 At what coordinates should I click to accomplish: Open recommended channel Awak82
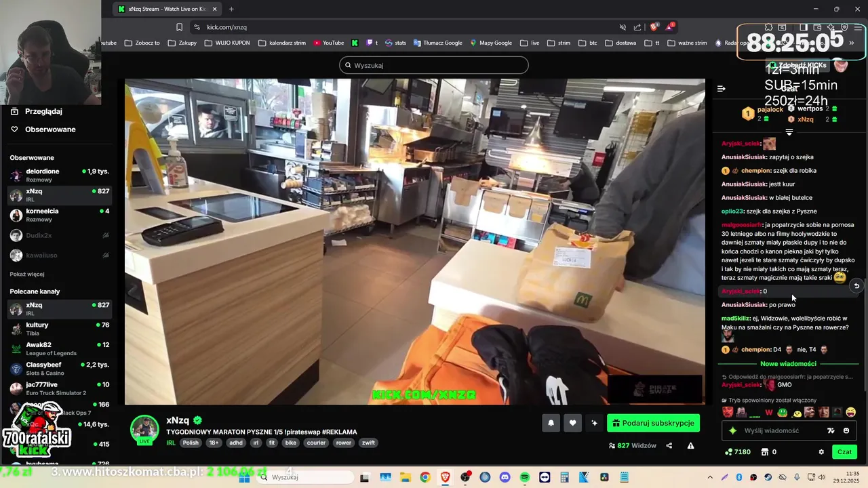pyautogui.click(x=60, y=348)
